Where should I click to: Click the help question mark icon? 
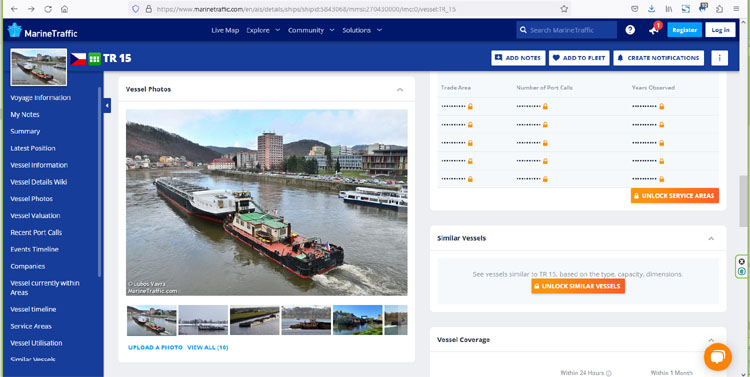coord(630,30)
